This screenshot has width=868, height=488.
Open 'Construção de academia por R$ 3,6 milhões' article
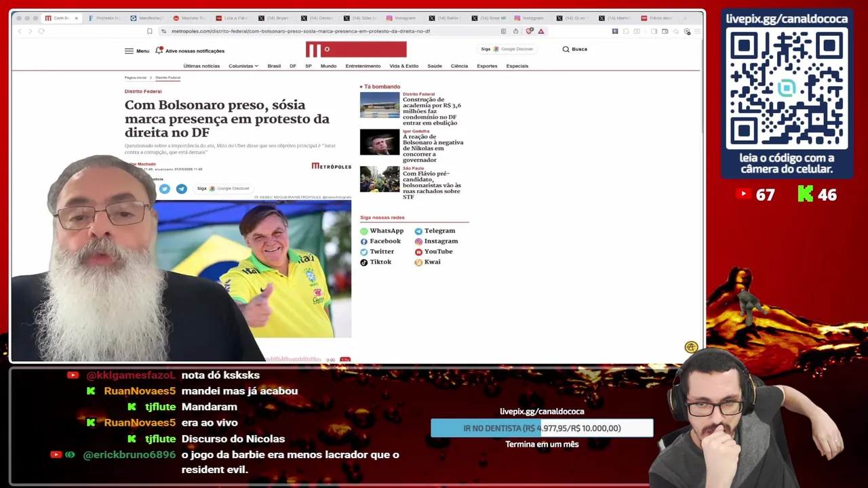point(432,111)
